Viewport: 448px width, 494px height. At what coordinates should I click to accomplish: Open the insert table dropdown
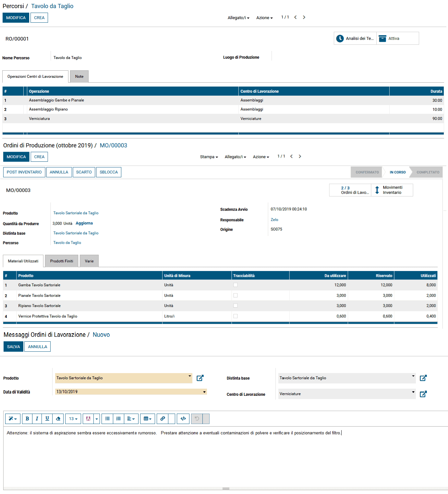click(x=148, y=419)
